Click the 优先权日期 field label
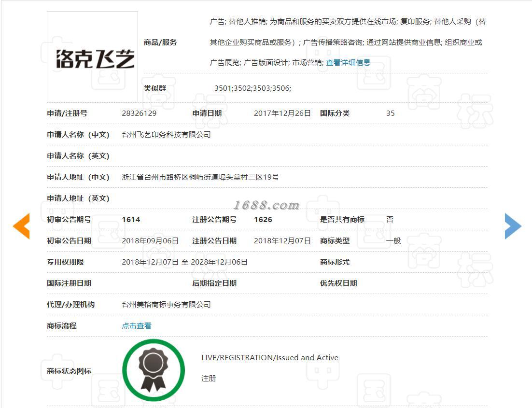 [x=338, y=283]
